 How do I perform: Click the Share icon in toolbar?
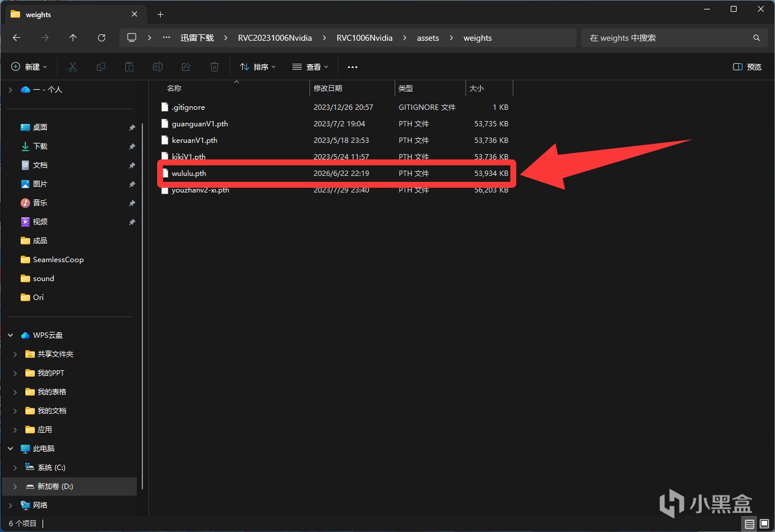pos(186,67)
